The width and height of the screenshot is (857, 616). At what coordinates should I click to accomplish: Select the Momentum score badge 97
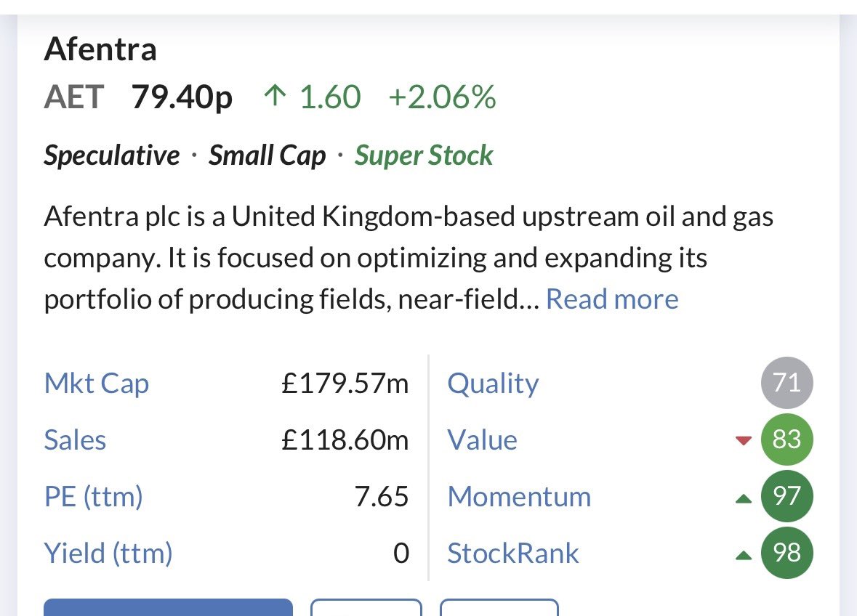click(x=786, y=497)
